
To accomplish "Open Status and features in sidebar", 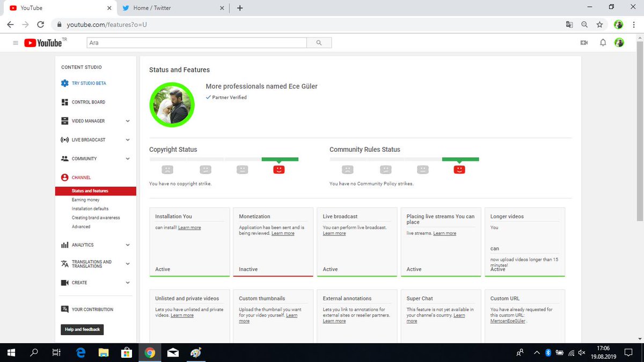I will coord(96,191).
